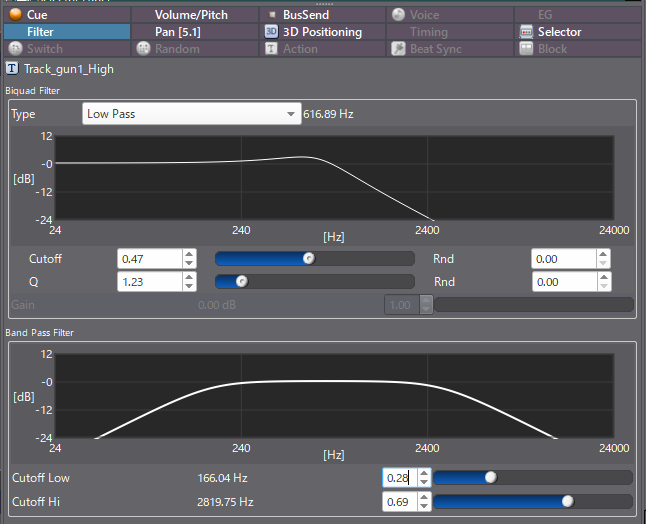Increase the Cutoff value with up arrow
646x524 pixels.
point(189,254)
